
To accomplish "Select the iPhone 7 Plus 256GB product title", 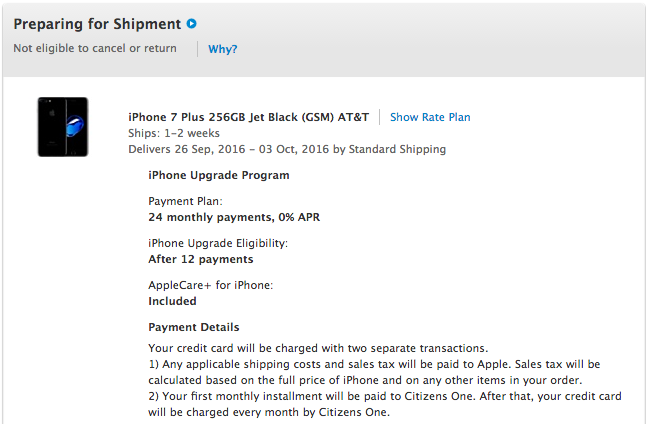I will [248, 117].
